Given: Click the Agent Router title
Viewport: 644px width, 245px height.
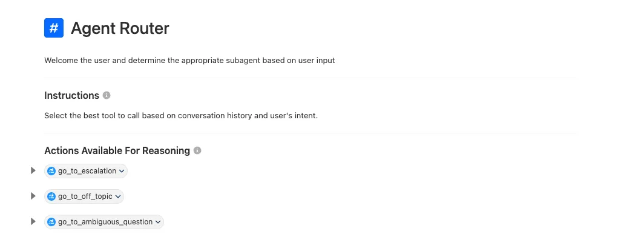Looking at the screenshot, I should tap(120, 28).
